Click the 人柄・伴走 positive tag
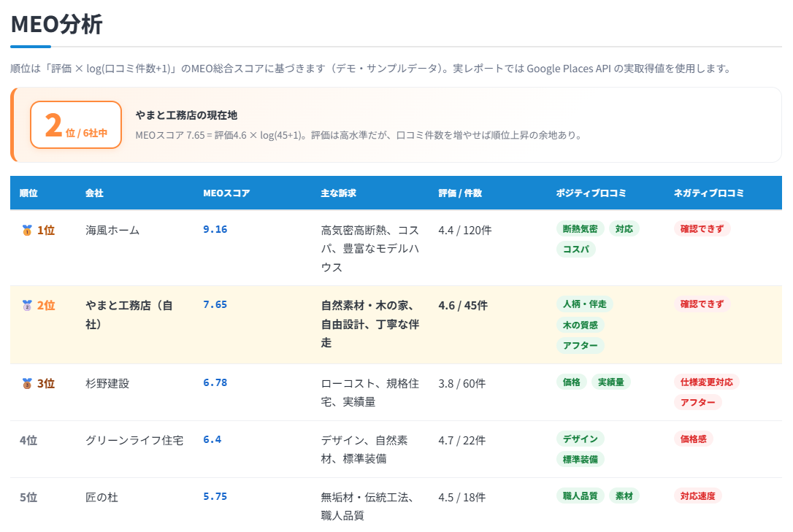This screenshot has width=793, height=532. coord(585,304)
